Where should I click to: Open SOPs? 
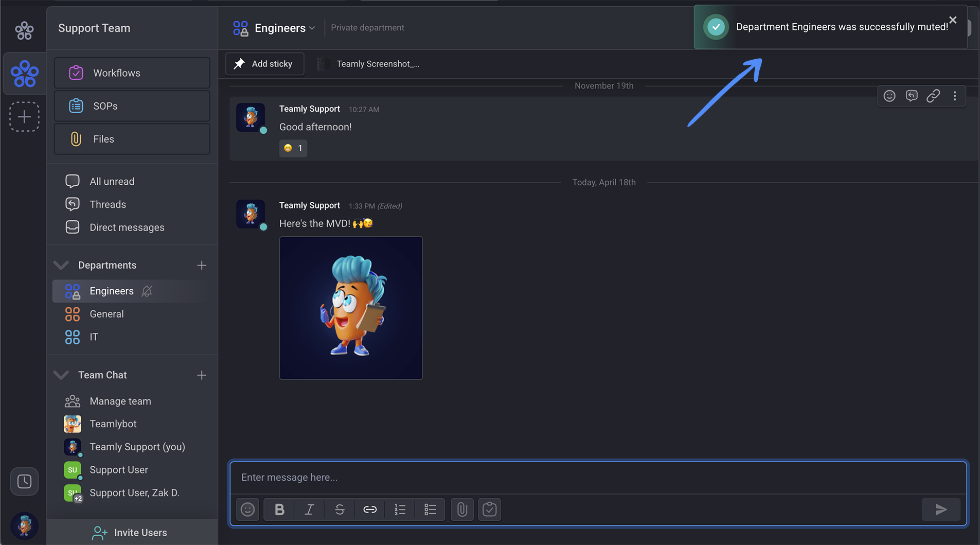132,106
